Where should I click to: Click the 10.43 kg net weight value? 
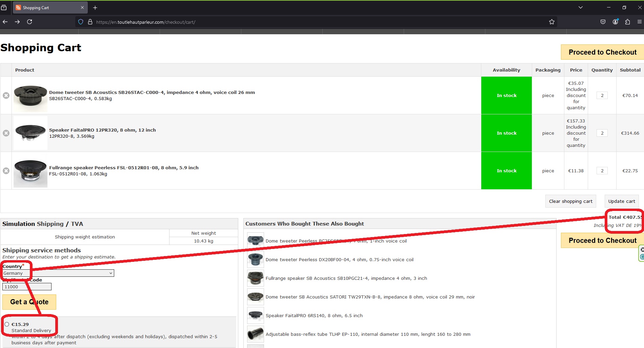[x=203, y=241]
